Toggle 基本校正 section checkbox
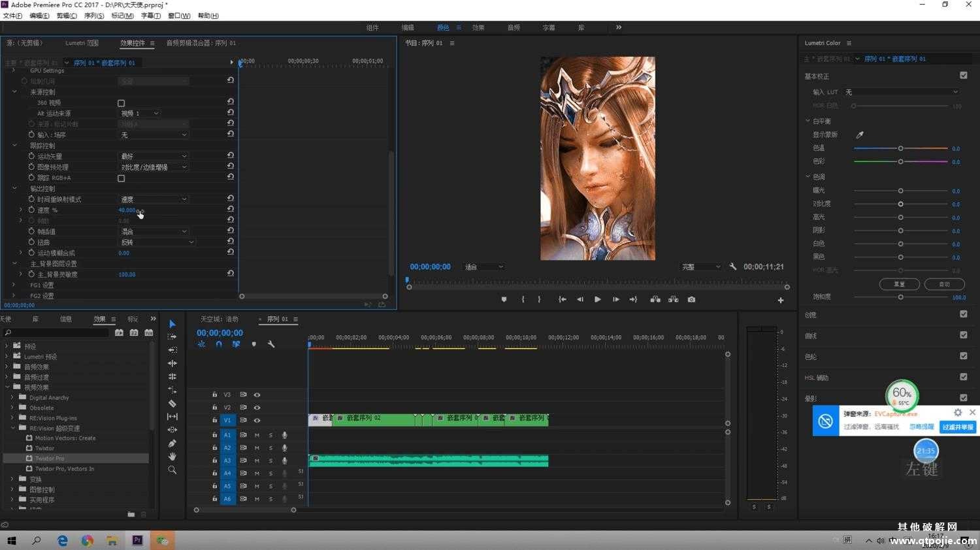The height and width of the screenshot is (550, 980). click(x=964, y=76)
